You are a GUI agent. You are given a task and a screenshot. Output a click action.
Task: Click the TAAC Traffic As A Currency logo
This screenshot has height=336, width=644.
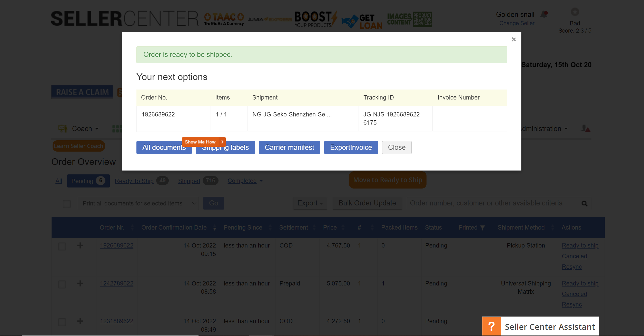224,19
